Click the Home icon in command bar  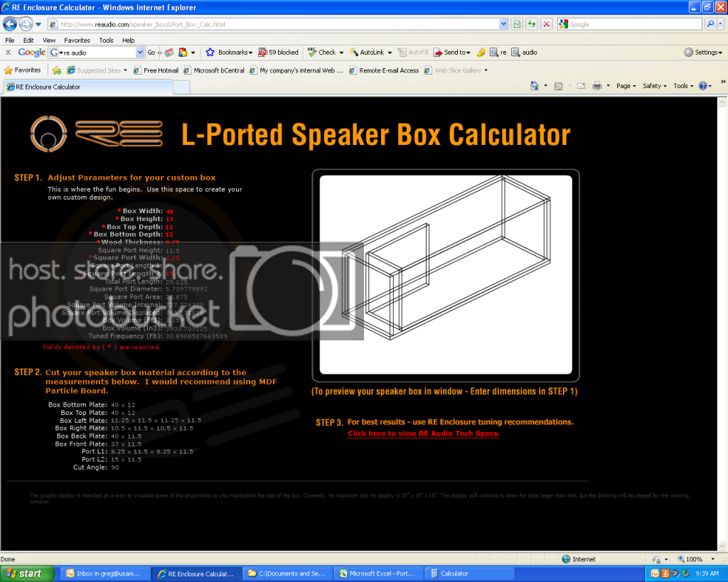click(x=535, y=86)
